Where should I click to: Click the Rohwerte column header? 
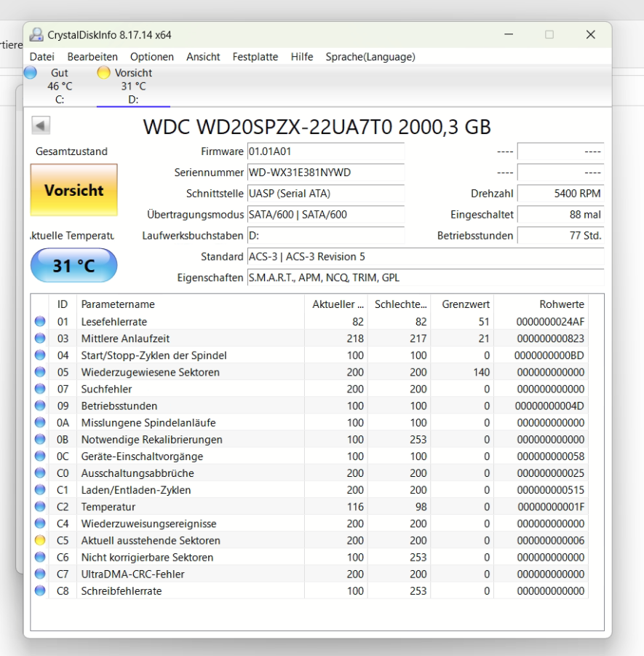tap(541, 304)
